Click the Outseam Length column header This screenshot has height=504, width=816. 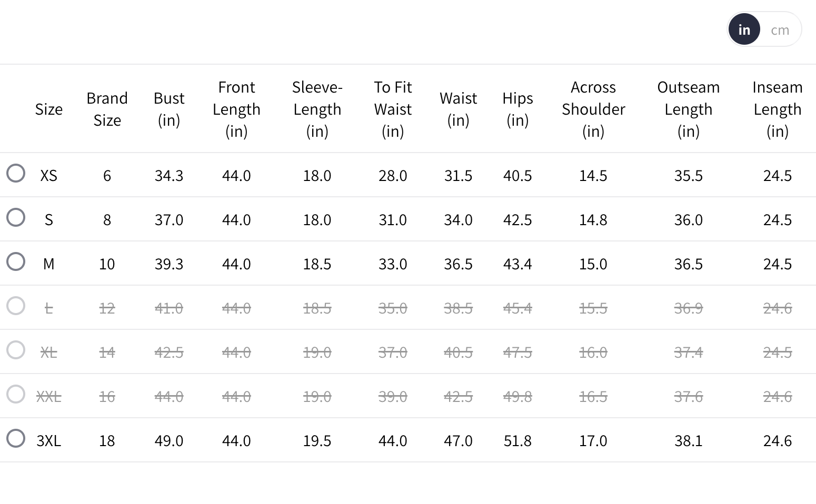click(688, 109)
